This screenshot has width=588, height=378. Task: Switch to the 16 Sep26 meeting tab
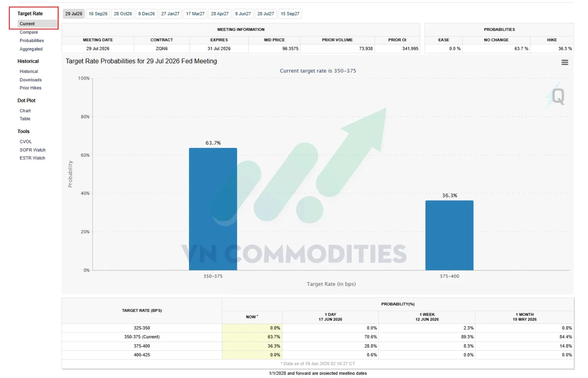tap(98, 14)
